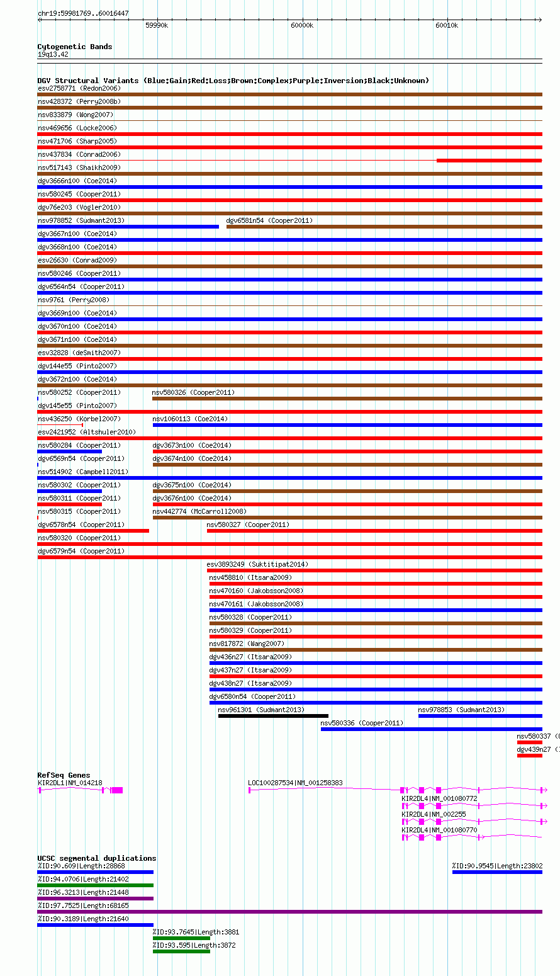Select the nsv428372 (Perry2008b) variant label

(x=79, y=101)
